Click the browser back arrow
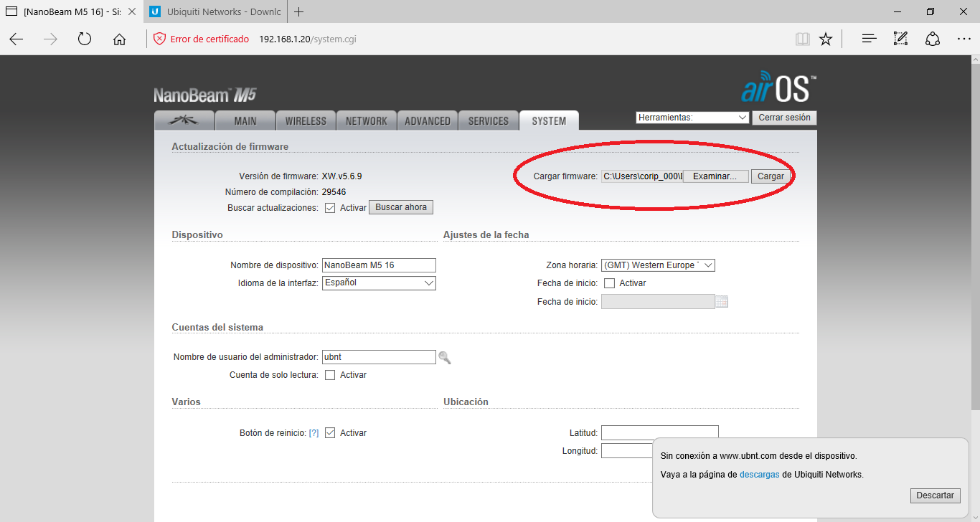Image resolution: width=980 pixels, height=522 pixels. [x=17, y=39]
